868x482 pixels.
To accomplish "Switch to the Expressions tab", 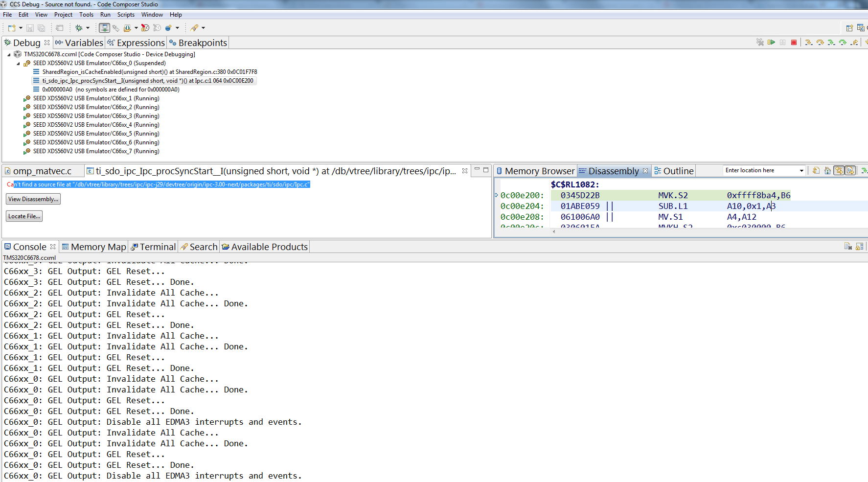I will (136, 43).
